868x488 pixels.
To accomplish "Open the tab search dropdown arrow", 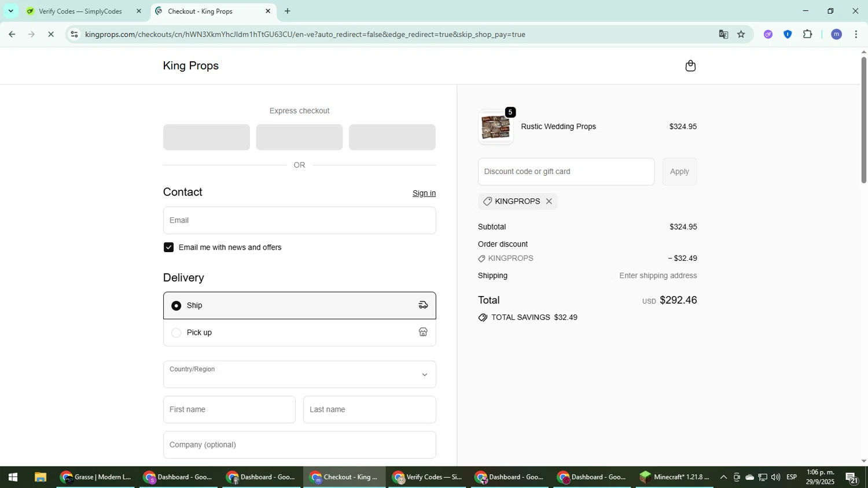I will click(x=10, y=11).
